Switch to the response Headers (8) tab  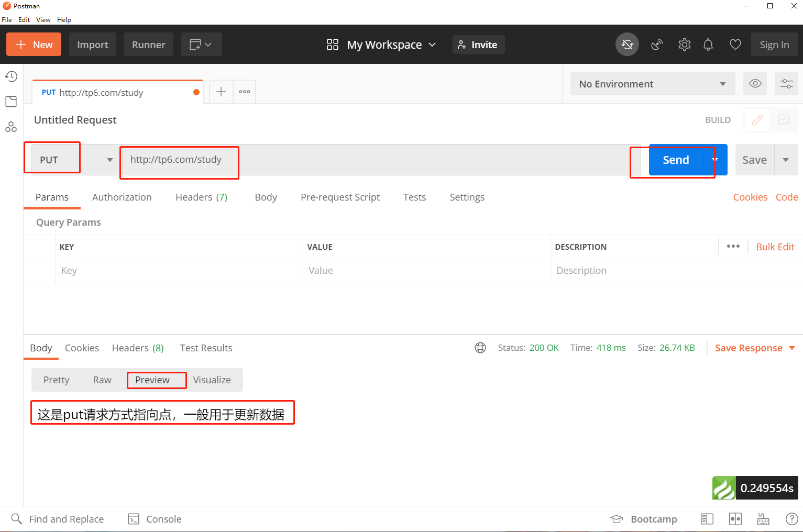point(138,348)
